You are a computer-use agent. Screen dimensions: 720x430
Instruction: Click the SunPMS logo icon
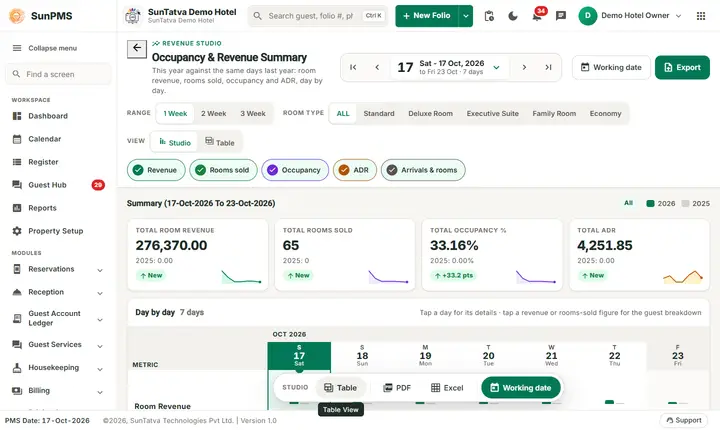tap(17, 16)
